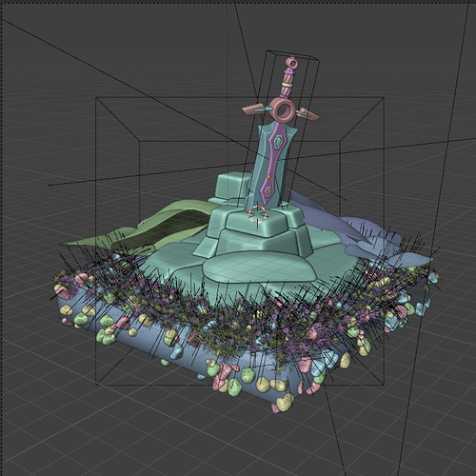The width and height of the screenshot is (476, 476).
Task: Click the upper gem on the blade
Action: click(279, 141)
